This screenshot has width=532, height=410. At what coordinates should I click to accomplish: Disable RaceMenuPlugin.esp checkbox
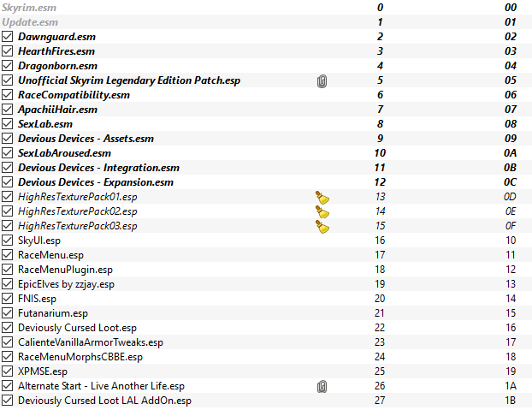coord(7,270)
